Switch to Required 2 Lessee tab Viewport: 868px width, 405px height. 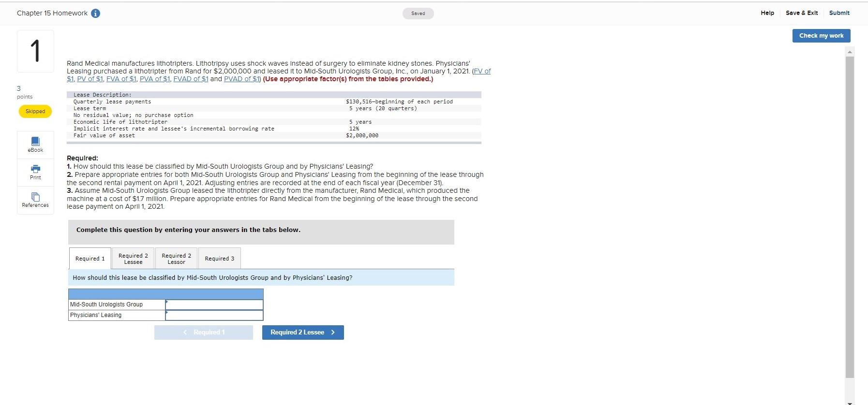point(133,259)
